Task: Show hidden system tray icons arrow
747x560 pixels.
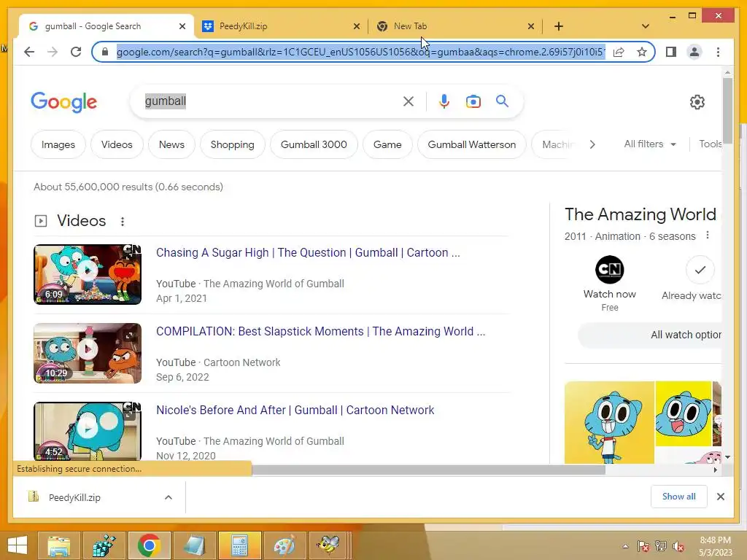Action: pos(625,546)
